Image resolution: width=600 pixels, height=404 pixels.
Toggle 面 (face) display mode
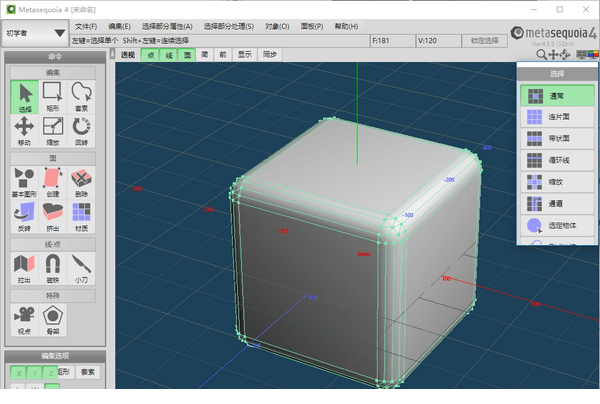click(187, 55)
